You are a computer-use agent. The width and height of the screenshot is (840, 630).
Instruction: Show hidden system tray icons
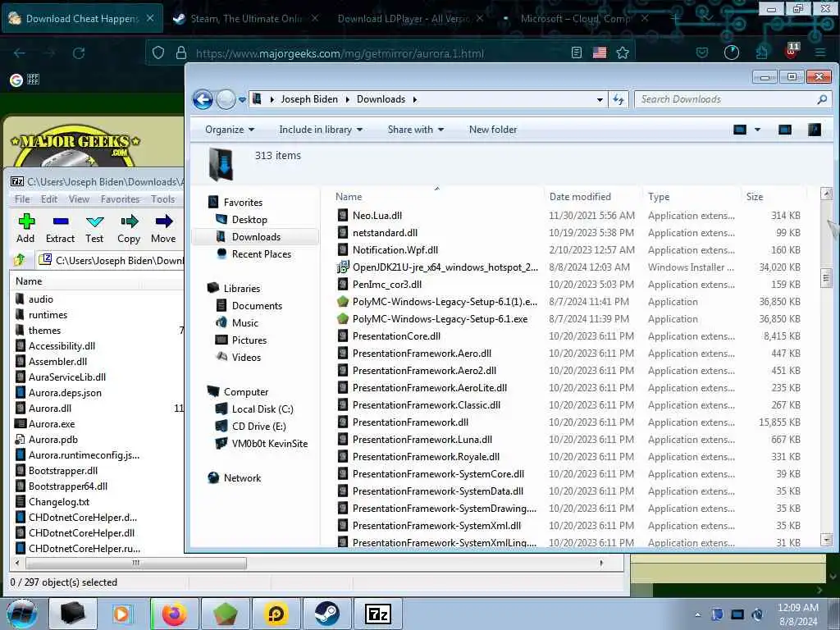(x=697, y=615)
